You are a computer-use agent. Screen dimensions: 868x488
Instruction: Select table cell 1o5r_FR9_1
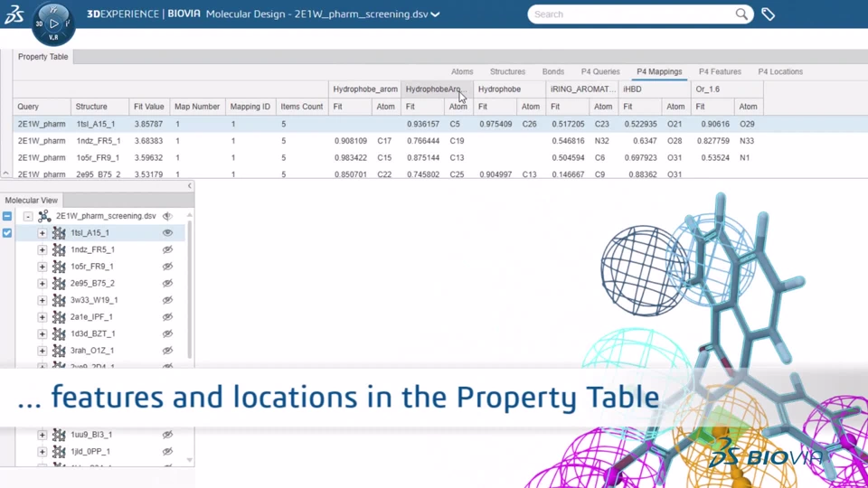(x=98, y=157)
